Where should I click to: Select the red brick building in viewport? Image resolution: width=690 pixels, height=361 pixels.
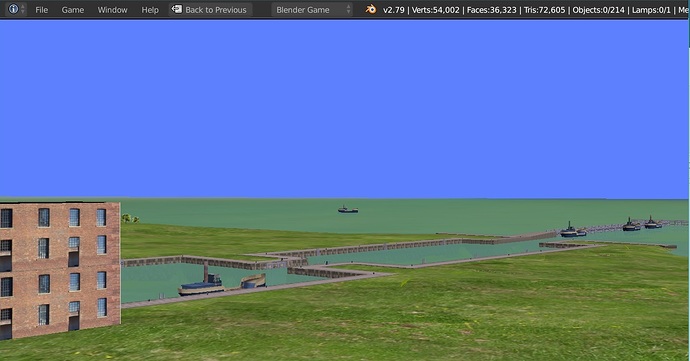point(60,269)
